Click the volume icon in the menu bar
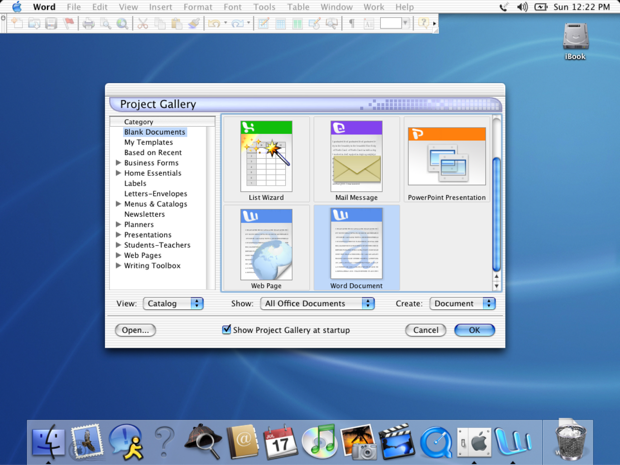This screenshot has height=465, width=620. pos(522,7)
